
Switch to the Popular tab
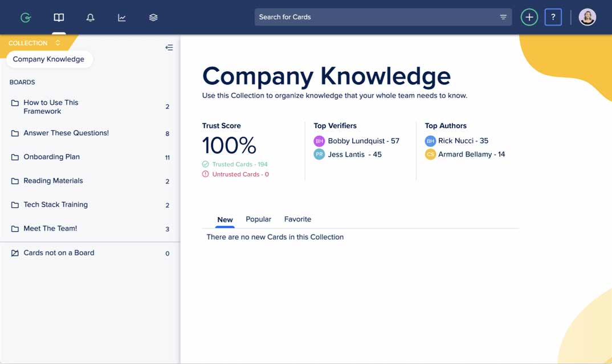click(258, 219)
